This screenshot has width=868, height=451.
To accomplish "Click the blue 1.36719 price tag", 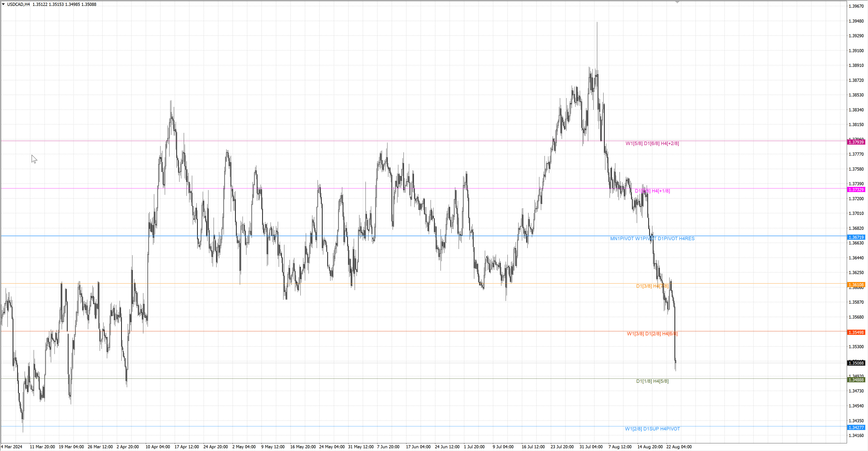I will (x=856, y=237).
